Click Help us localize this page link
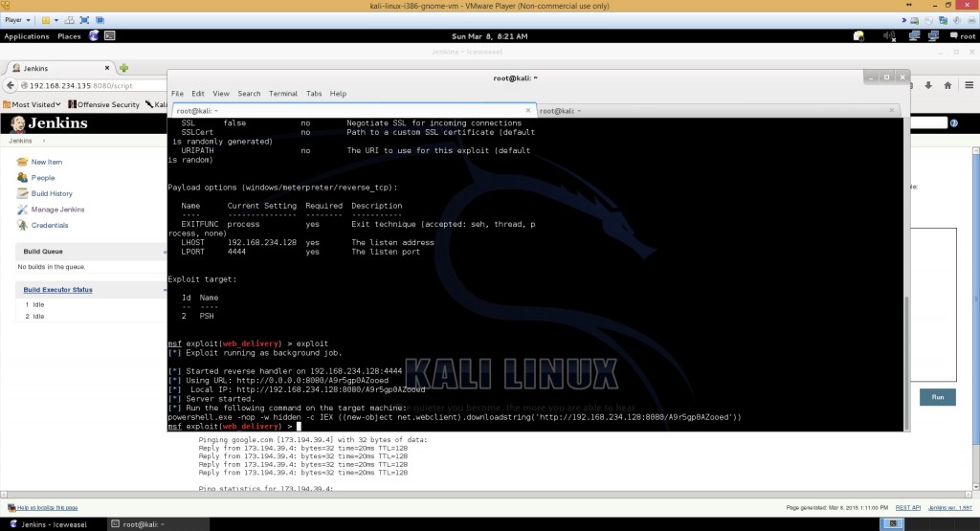 (x=47, y=508)
